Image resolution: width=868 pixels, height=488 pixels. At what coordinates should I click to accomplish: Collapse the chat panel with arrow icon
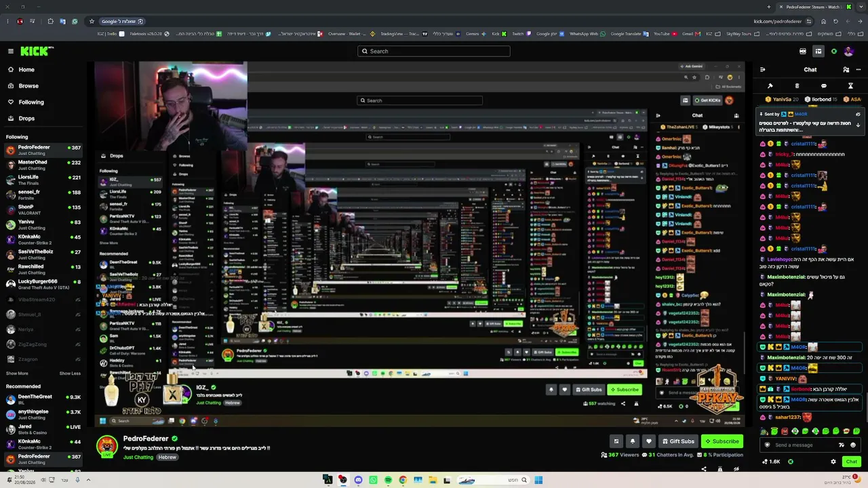click(762, 70)
